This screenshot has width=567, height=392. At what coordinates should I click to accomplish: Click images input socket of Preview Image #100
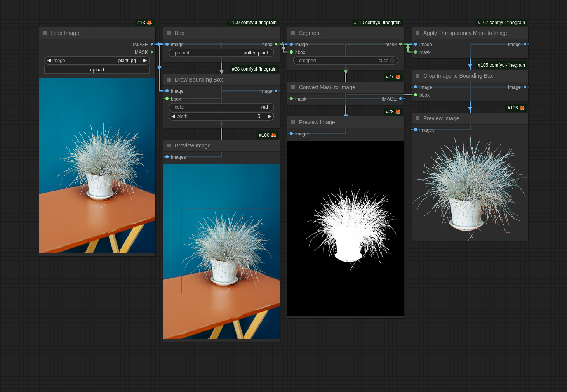coord(167,157)
